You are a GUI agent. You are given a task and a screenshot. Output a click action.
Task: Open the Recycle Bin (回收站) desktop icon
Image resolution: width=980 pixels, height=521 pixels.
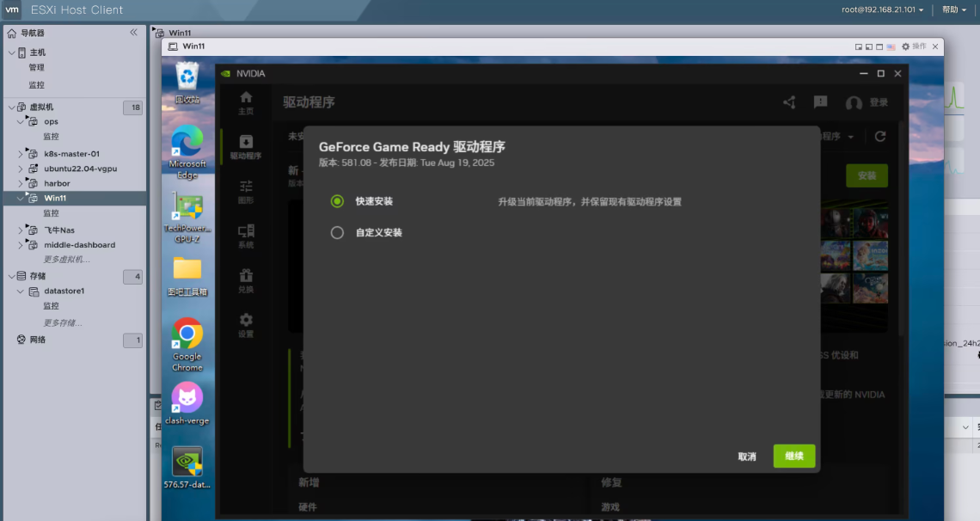pos(187,83)
